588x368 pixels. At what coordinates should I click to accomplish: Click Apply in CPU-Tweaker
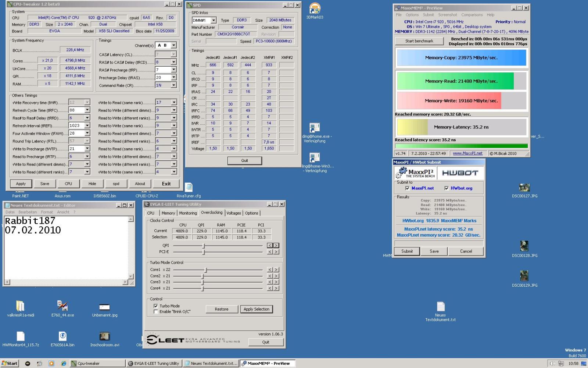(21, 184)
